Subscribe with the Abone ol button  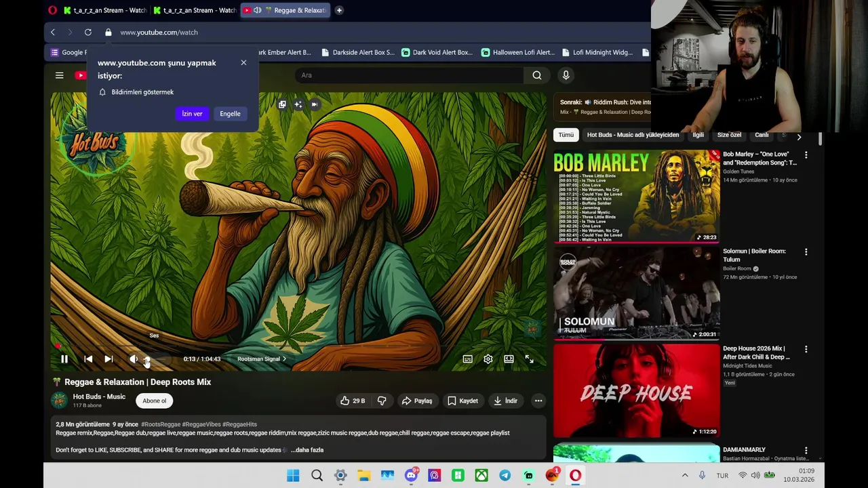tap(154, 401)
